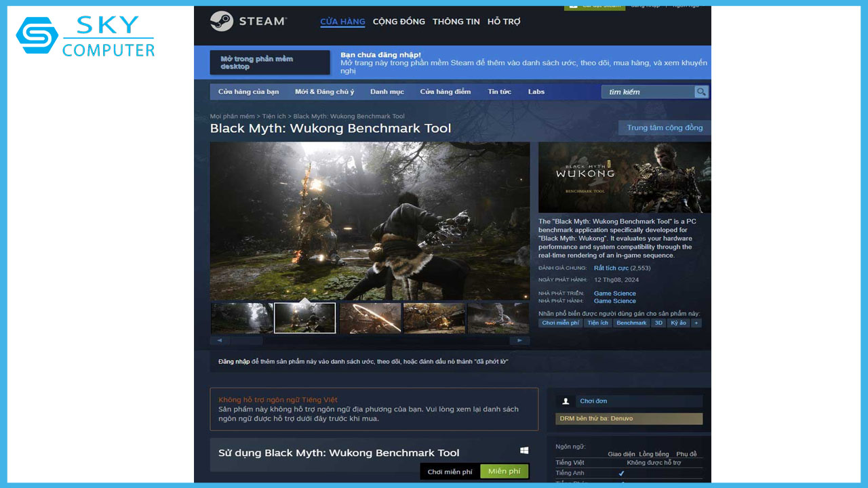Click the Giao diện column header

pyautogui.click(x=621, y=454)
